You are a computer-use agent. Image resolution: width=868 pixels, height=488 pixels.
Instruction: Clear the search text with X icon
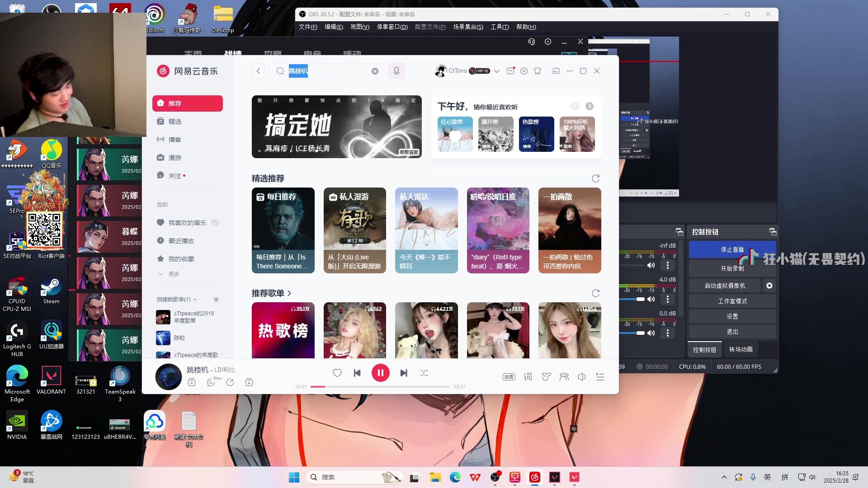375,71
